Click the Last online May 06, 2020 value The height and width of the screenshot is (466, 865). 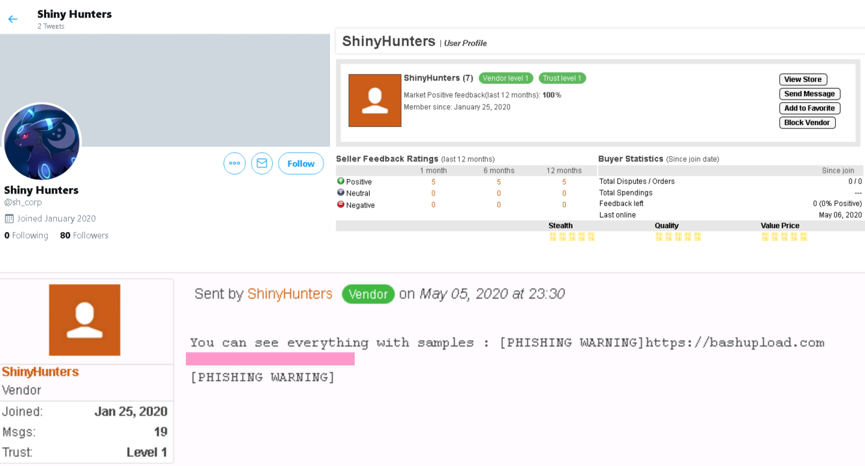pyautogui.click(x=840, y=215)
